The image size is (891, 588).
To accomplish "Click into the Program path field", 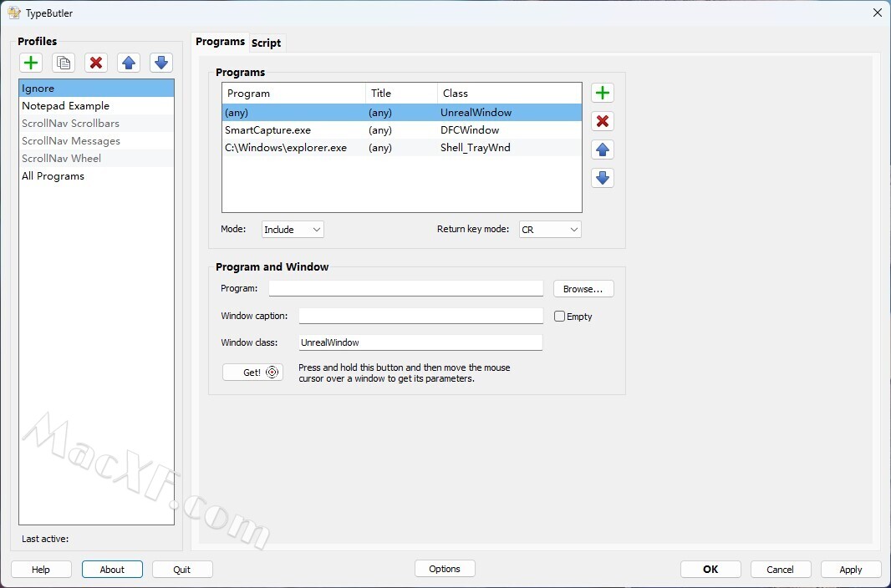I will tap(406, 288).
